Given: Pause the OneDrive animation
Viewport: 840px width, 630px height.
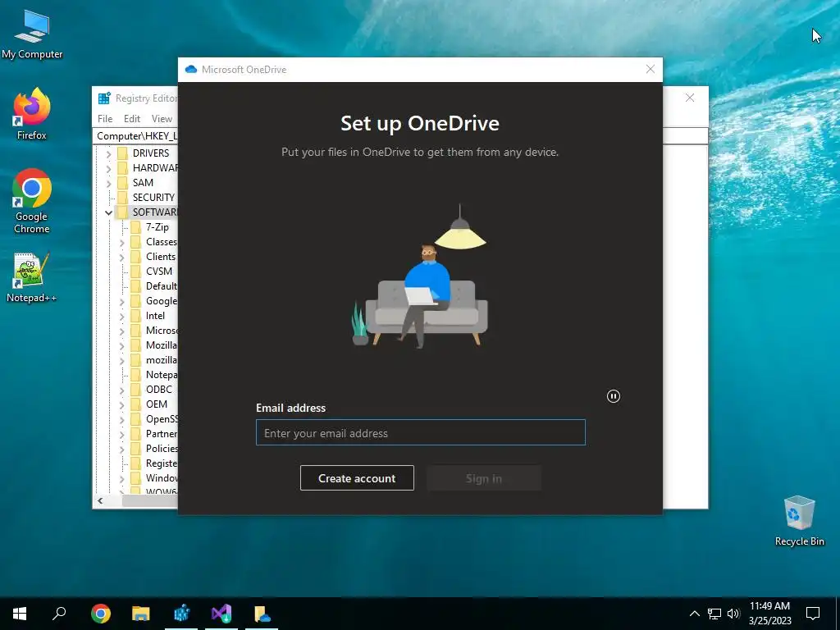Looking at the screenshot, I should (x=614, y=396).
